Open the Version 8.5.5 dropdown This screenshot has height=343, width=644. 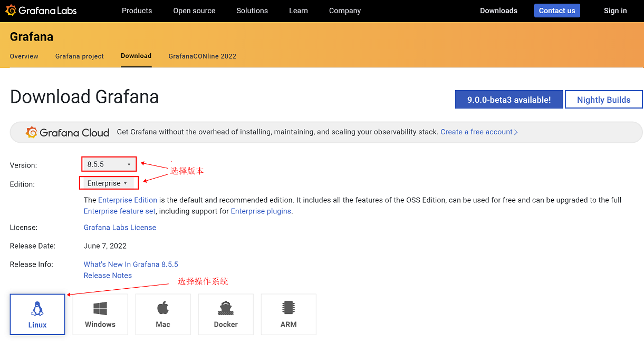pyautogui.click(x=109, y=164)
